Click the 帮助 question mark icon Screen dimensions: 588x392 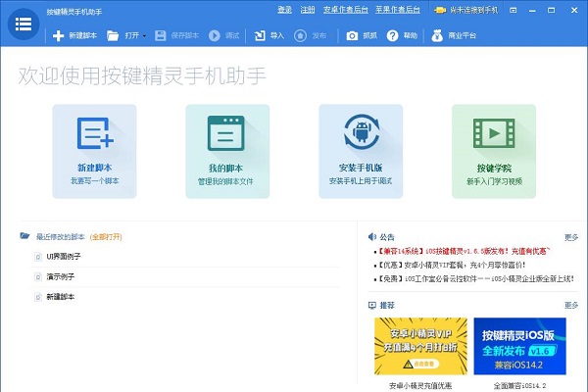coord(392,35)
